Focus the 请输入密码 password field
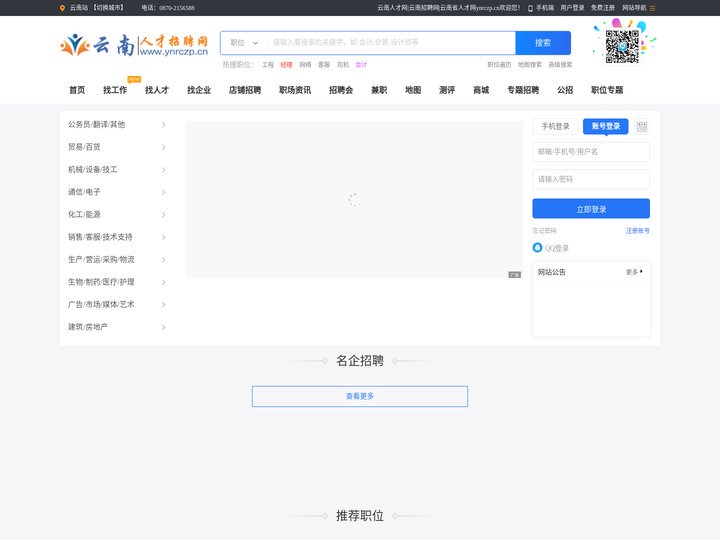720x540 pixels. click(x=591, y=179)
